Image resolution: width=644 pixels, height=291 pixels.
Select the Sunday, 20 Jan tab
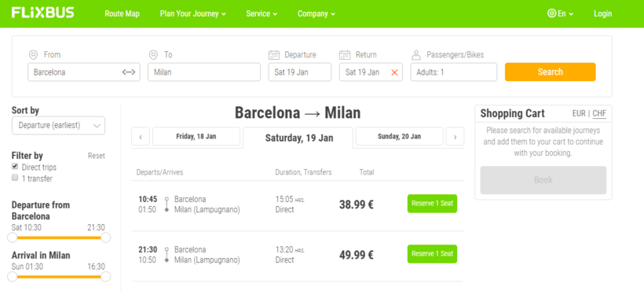399,137
